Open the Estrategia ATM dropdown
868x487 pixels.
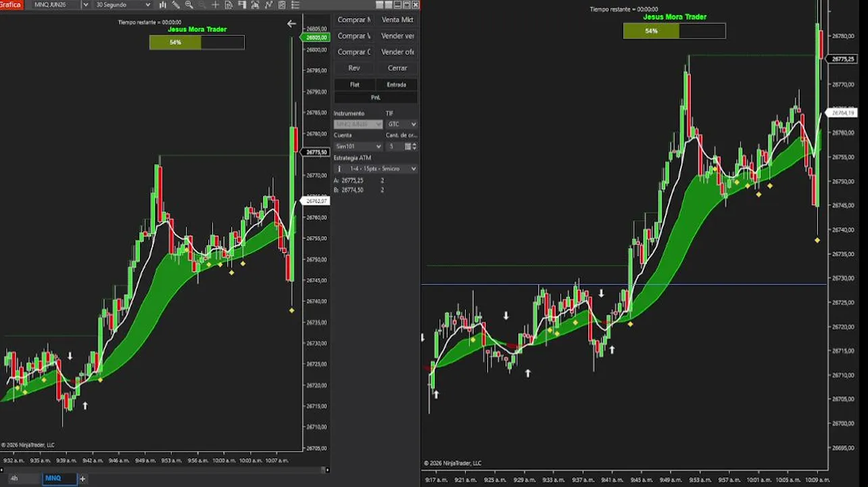click(x=376, y=168)
